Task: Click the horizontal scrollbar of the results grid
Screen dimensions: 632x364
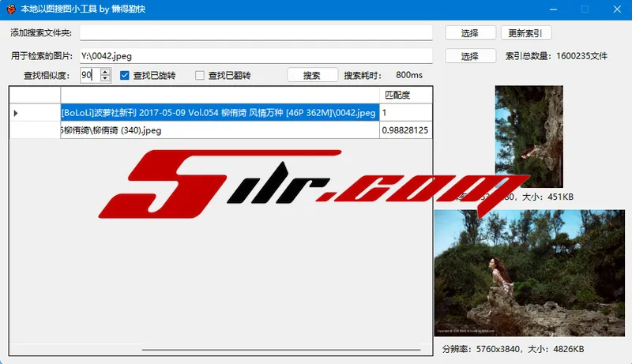Action: click(281, 350)
